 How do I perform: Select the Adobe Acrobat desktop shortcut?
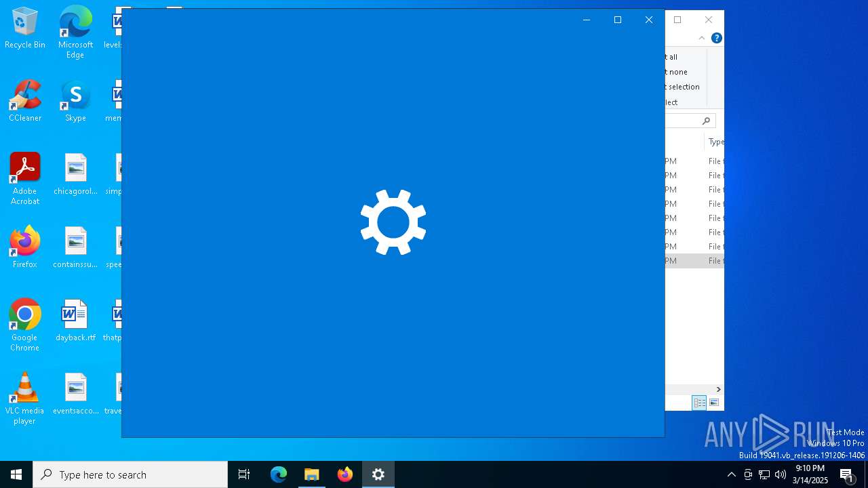(x=25, y=179)
